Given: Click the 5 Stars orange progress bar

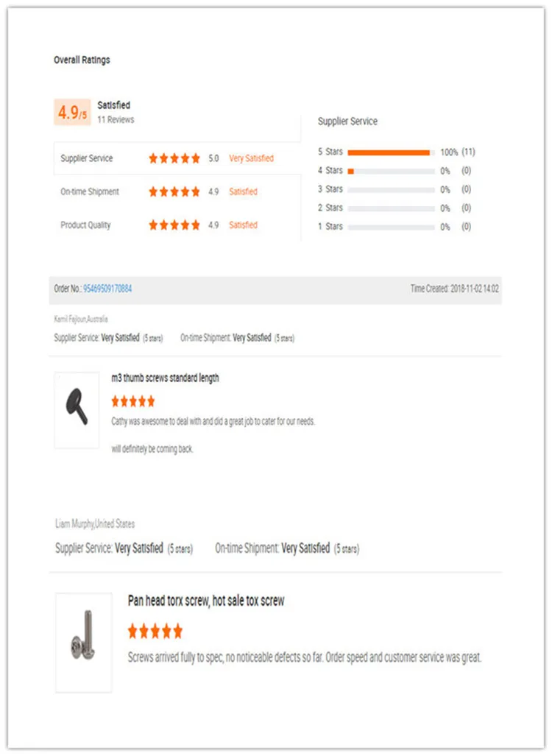Looking at the screenshot, I should (x=389, y=152).
